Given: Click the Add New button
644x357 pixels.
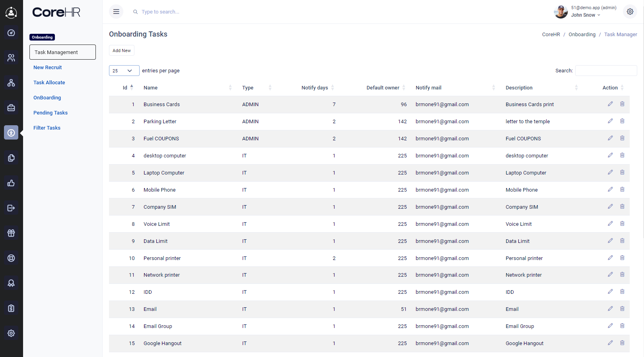Looking at the screenshot, I should coord(122,50).
